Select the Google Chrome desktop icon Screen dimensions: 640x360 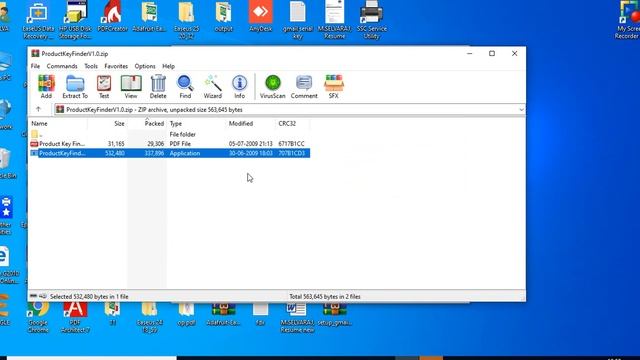pos(38,318)
